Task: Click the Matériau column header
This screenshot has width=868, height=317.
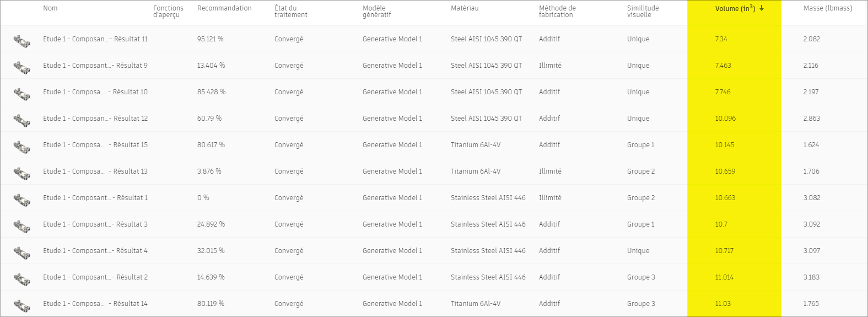Action: coord(465,8)
